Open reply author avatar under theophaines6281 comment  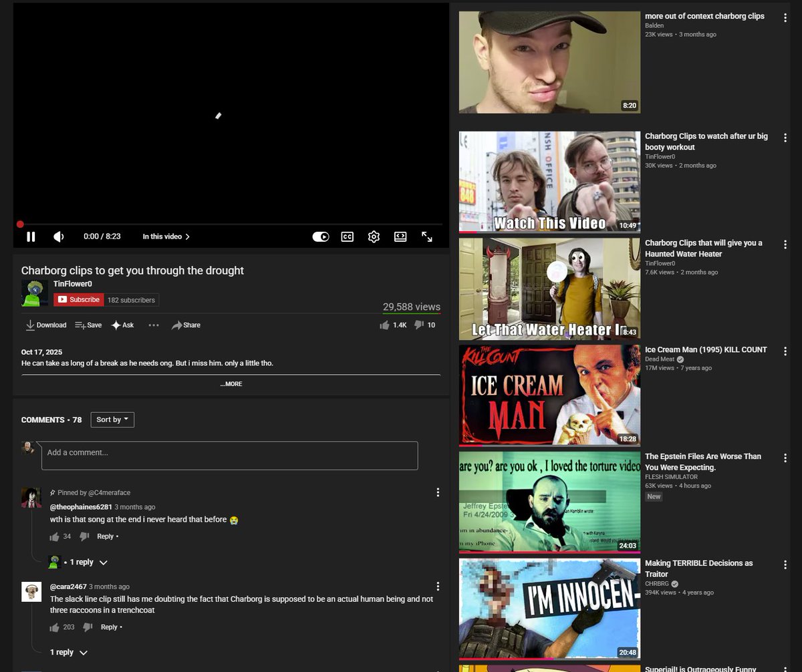pos(55,562)
